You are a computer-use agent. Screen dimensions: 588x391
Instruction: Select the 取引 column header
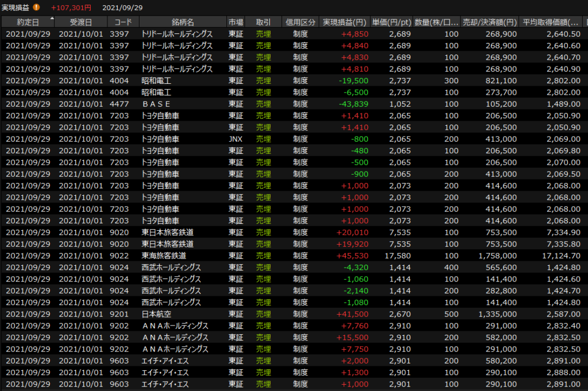[x=264, y=22]
